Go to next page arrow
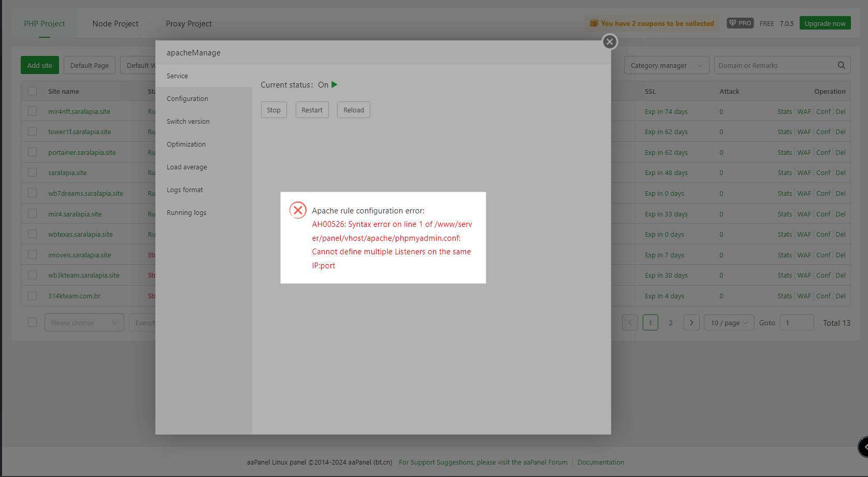This screenshot has height=477, width=868. tap(691, 323)
